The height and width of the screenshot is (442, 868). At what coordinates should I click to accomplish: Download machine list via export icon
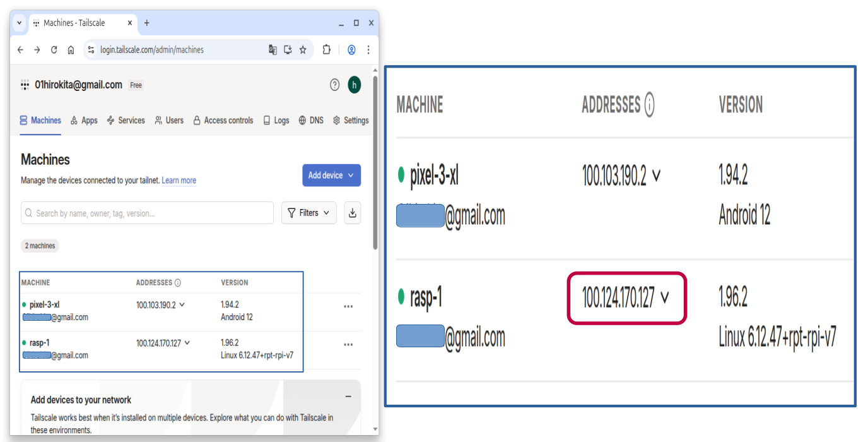[x=353, y=213]
